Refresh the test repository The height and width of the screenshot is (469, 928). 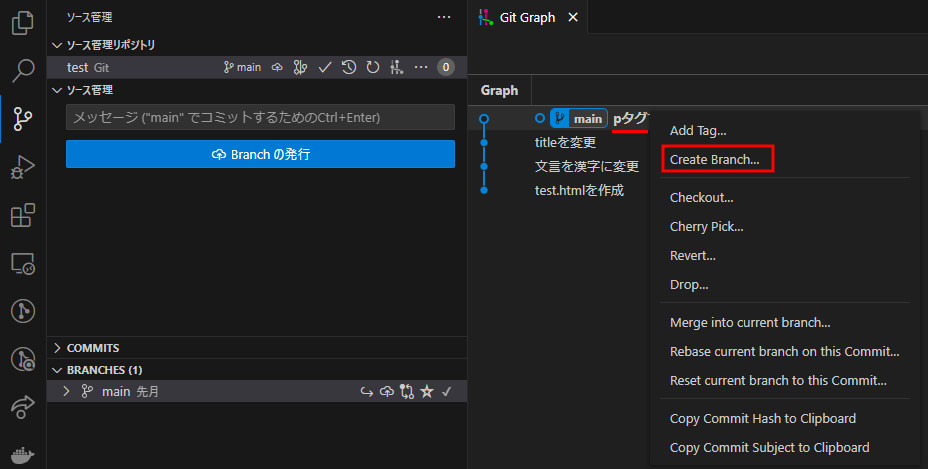tap(372, 68)
